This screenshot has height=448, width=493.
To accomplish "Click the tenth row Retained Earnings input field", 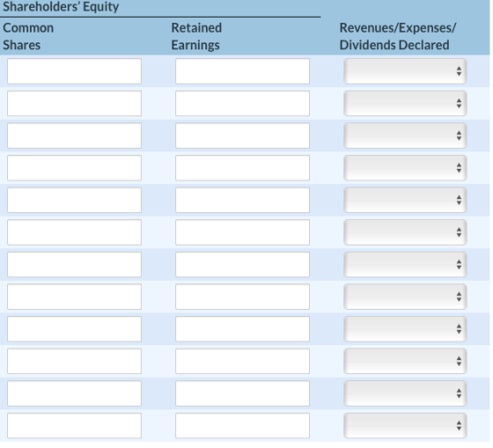I will click(x=243, y=361).
